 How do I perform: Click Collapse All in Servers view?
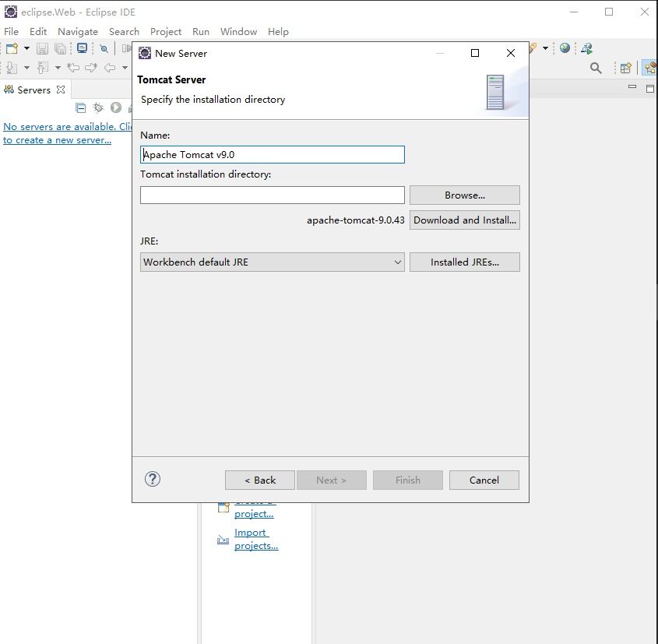pyautogui.click(x=80, y=107)
